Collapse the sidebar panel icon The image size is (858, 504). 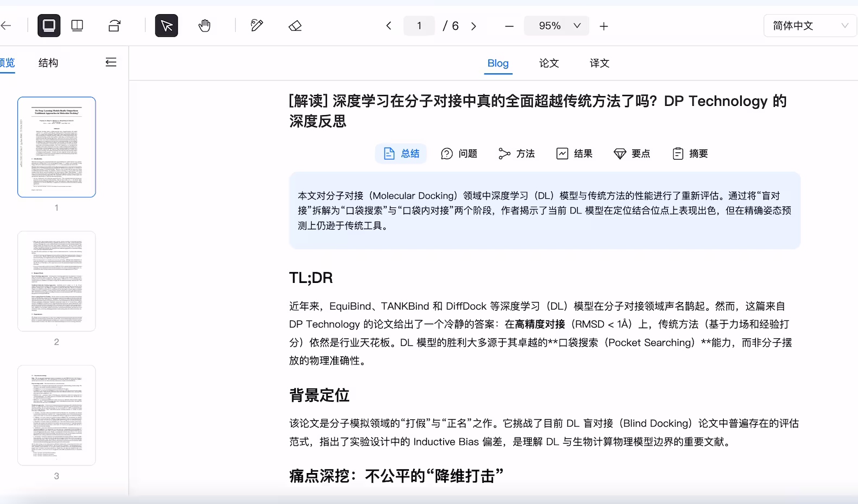click(111, 62)
